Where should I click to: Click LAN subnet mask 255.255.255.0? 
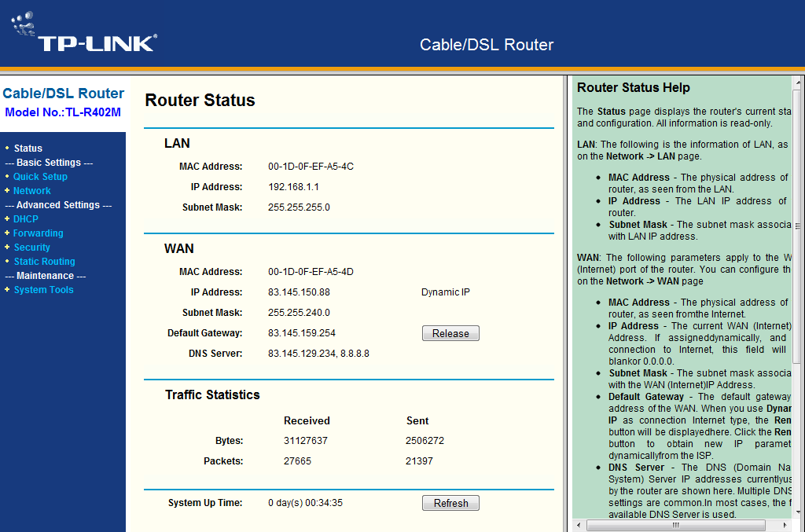click(x=299, y=207)
